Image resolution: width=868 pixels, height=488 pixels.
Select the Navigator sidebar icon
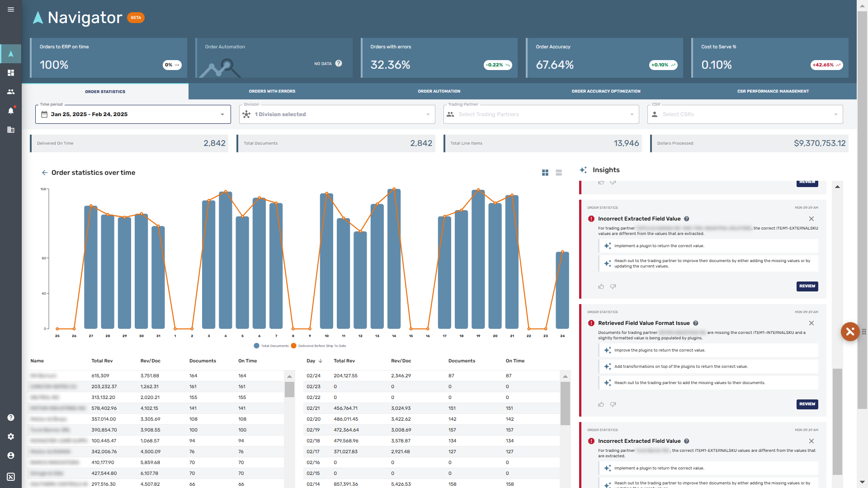(x=11, y=54)
